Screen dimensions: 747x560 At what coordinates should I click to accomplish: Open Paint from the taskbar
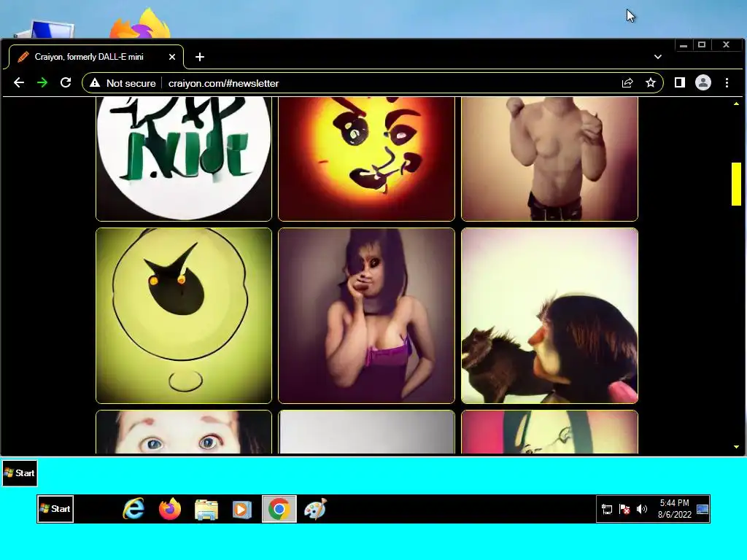(x=315, y=509)
